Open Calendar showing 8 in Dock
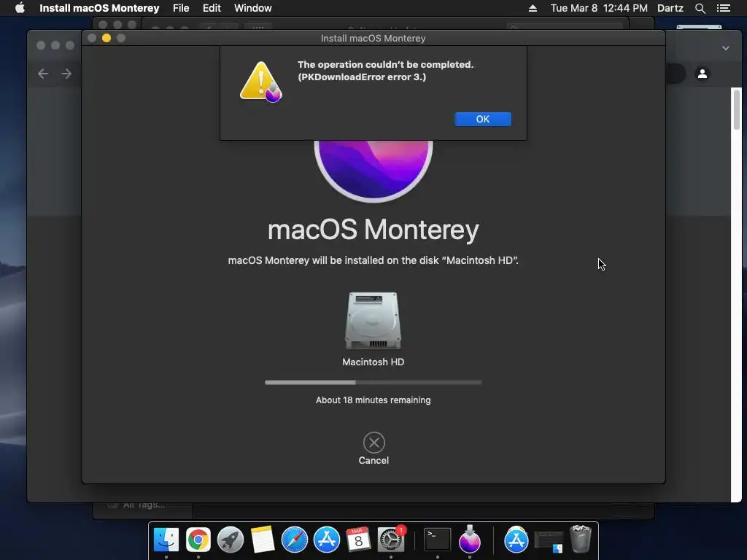Image resolution: width=747 pixels, height=560 pixels. pyautogui.click(x=358, y=540)
